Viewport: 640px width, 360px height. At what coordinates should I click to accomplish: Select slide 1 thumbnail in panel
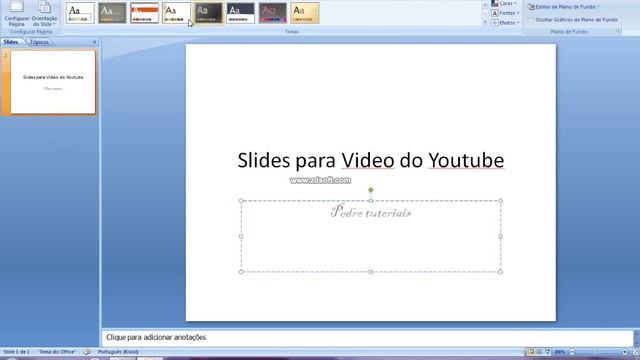click(x=53, y=82)
